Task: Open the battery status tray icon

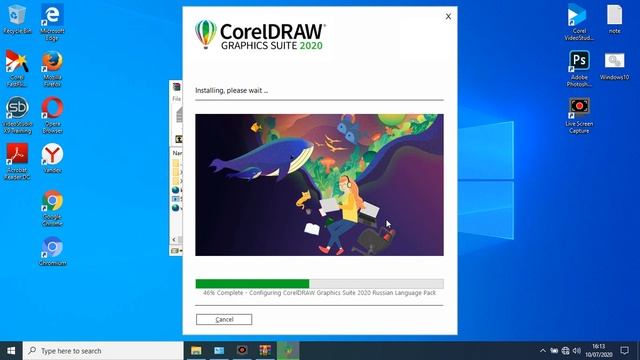Action: 554,351
